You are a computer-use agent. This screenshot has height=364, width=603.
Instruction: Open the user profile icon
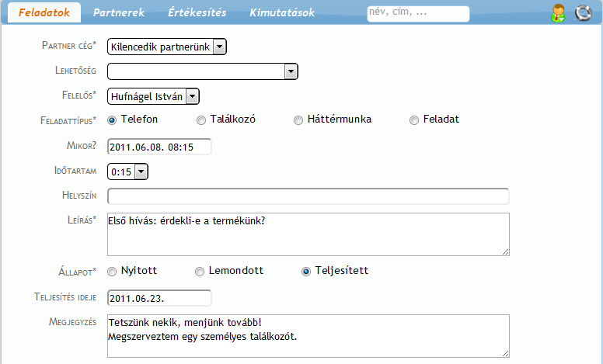click(x=558, y=13)
